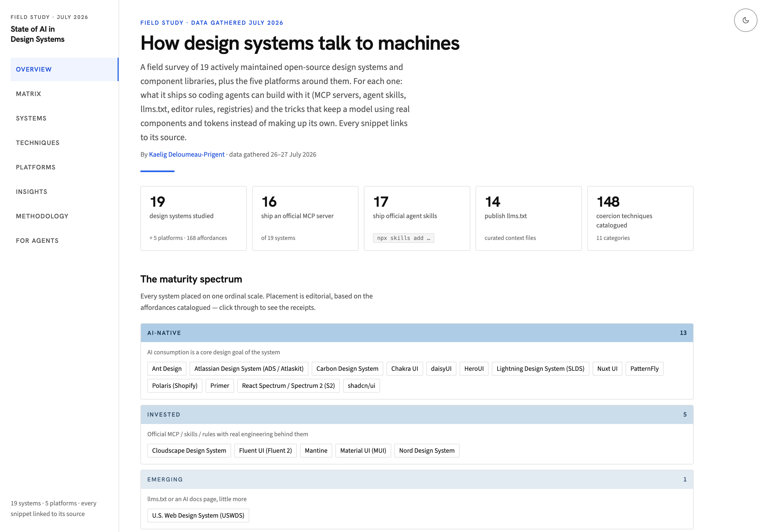Open the Polaris (Shopify) chip
The width and height of the screenshot is (766, 532).
175,386
